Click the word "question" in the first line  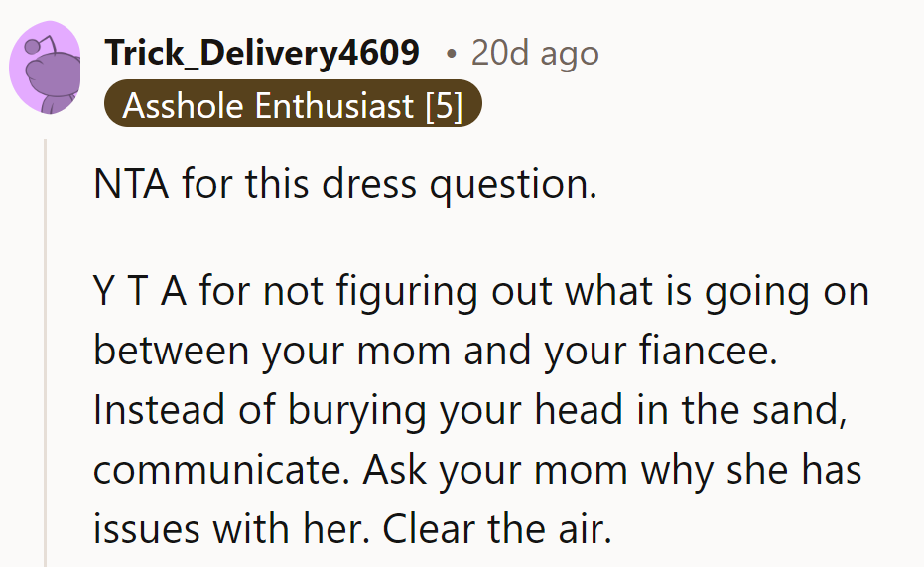click(517, 185)
